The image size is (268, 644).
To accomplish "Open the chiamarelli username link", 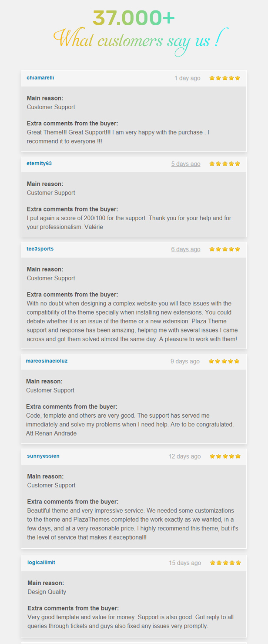I will point(40,78).
